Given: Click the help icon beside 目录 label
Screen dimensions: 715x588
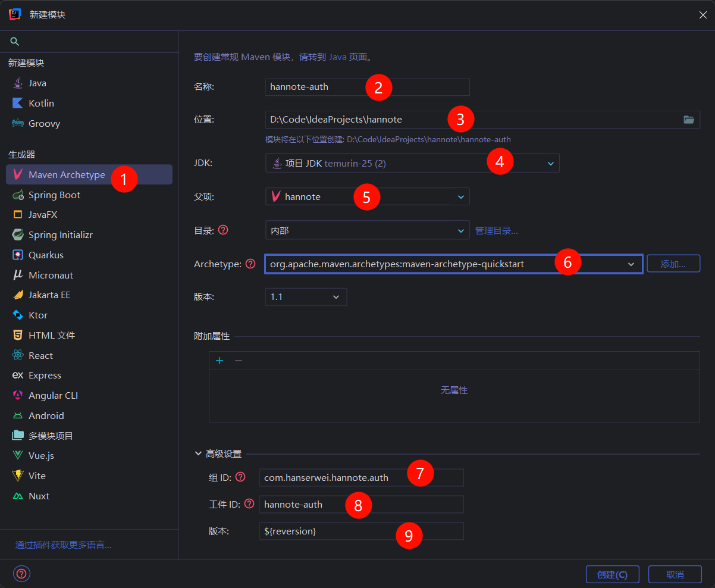Looking at the screenshot, I should pyautogui.click(x=223, y=230).
